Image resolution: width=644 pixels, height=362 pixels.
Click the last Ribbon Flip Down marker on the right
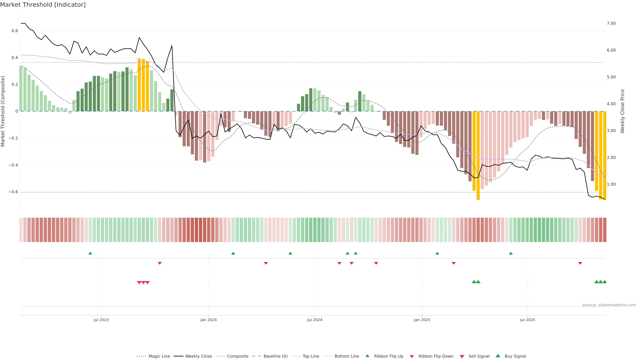click(580, 263)
